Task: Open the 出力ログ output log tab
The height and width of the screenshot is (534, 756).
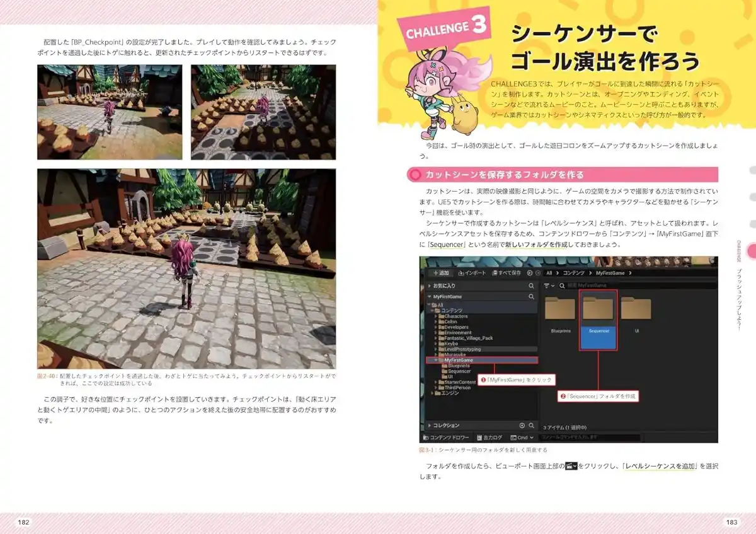Action: click(490, 438)
